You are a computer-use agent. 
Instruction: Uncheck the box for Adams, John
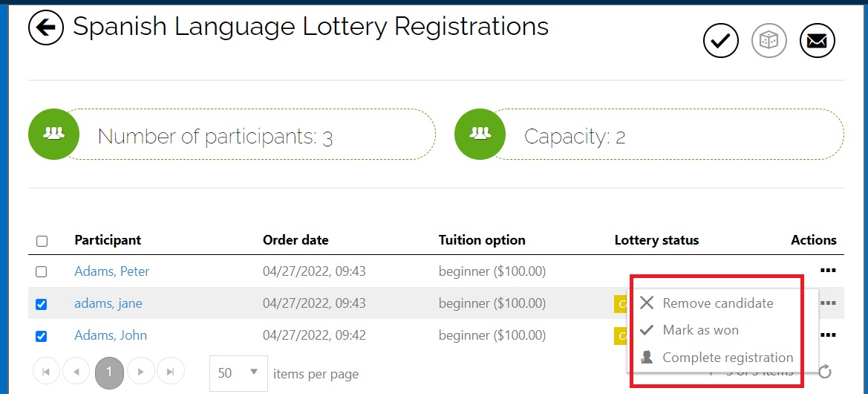tap(42, 336)
